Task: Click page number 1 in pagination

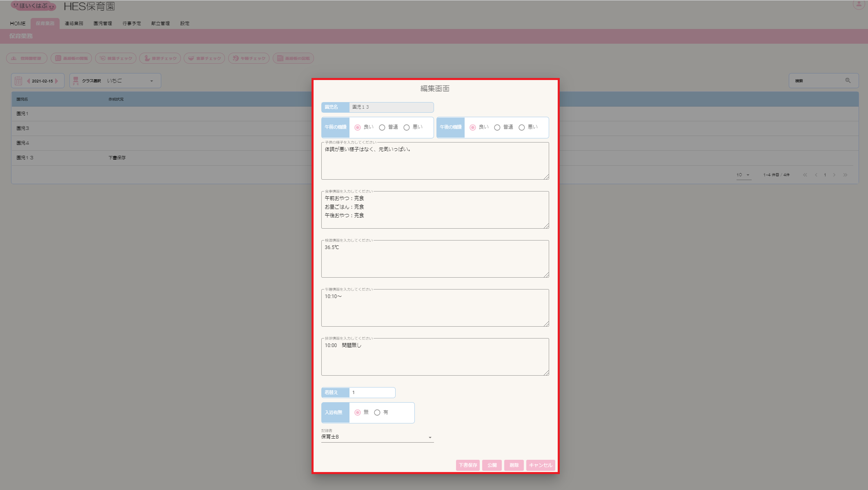Action: tap(825, 175)
